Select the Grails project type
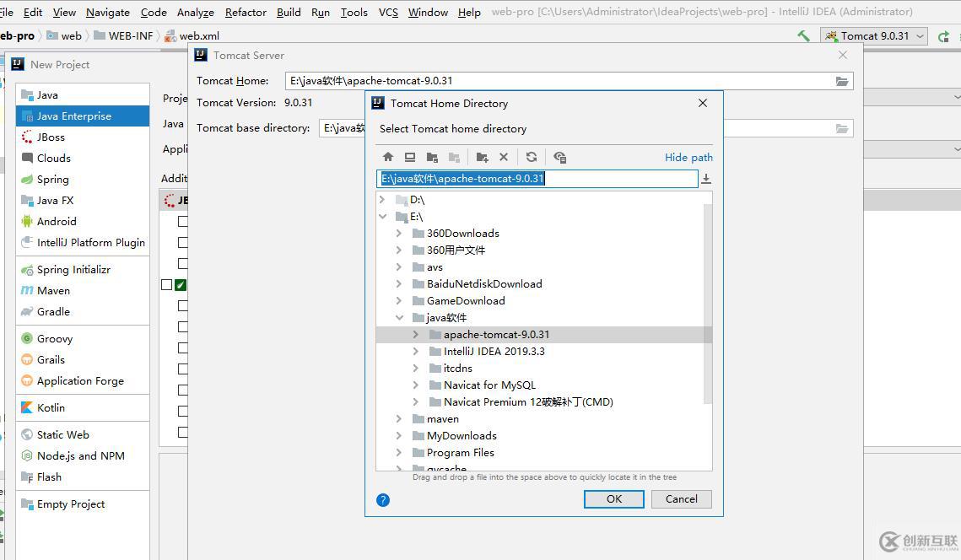961x560 pixels. point(83,359)
